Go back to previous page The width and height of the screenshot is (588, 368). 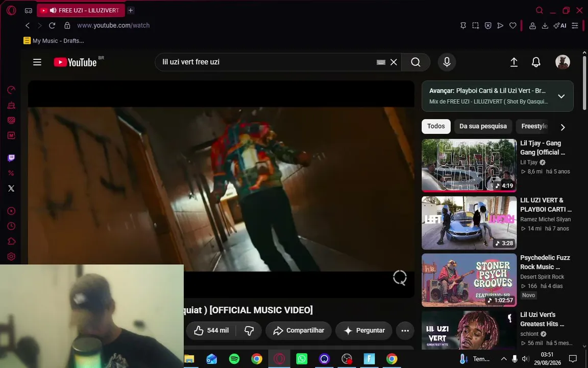pyautogui.click(x=28, y=25)
